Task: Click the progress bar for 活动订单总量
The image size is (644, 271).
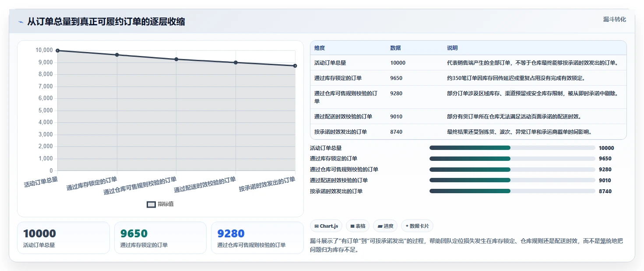Action: [512, 148]
